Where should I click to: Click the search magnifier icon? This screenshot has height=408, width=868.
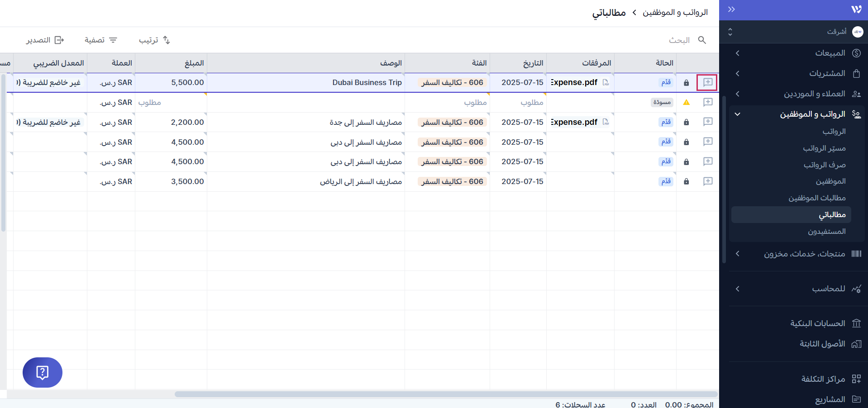pos(701,40)
